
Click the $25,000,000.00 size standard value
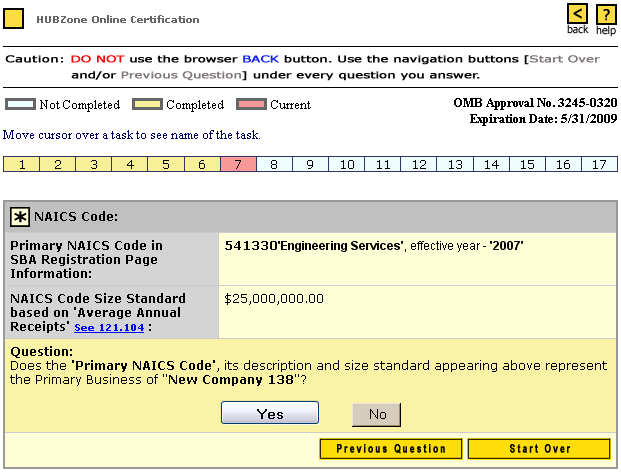[x=274, y=299]
